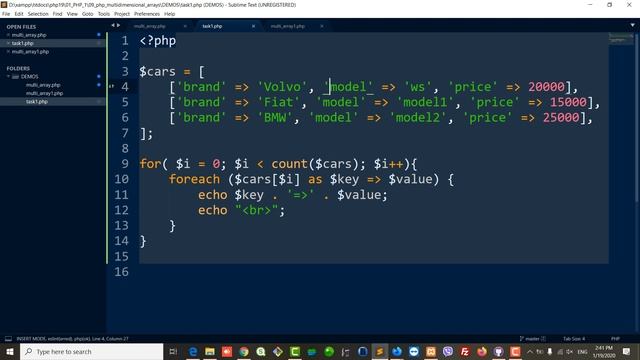The width and height of the screenshot is (640, 360).
Task: Open FileZilla from the taskbar
Action: point(464,351)
